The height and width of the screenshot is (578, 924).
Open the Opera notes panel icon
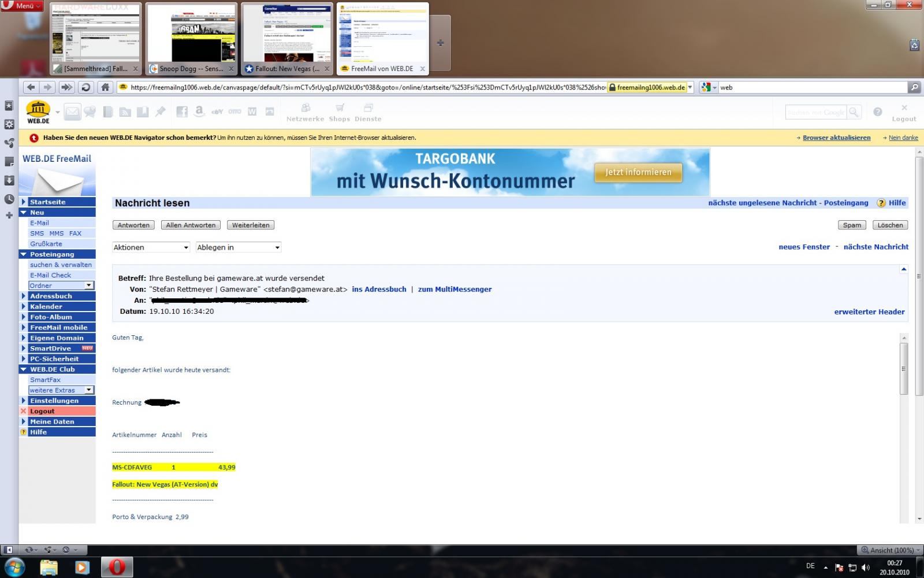[9, 162]
